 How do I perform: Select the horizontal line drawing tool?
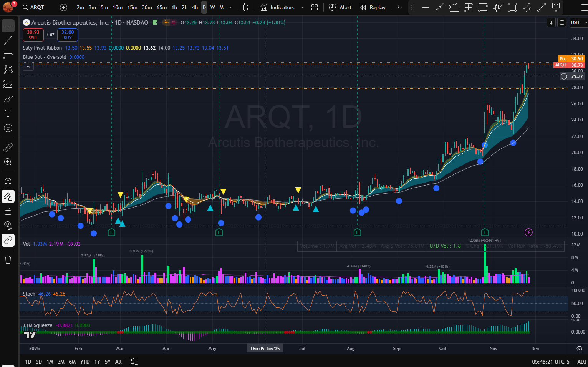click(x=425, y=7)
